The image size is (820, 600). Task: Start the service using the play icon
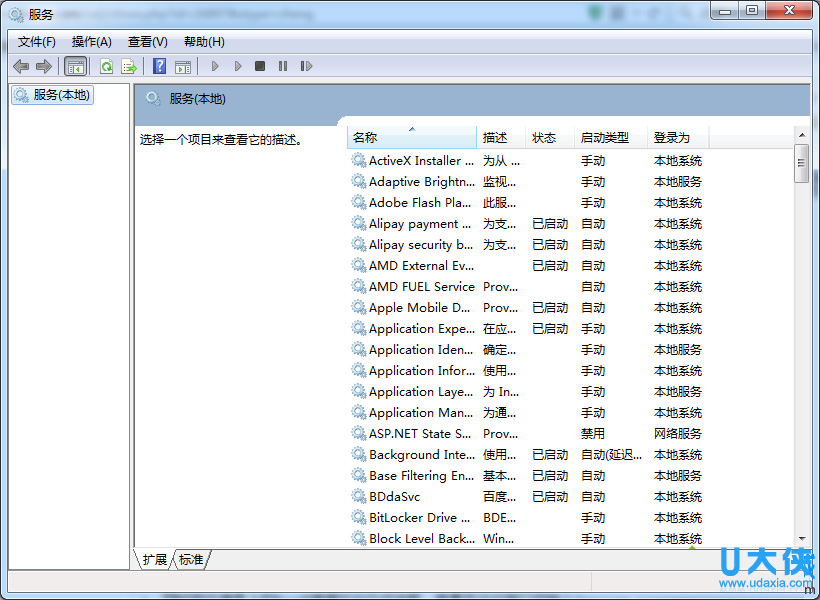(x=215, y=66)
